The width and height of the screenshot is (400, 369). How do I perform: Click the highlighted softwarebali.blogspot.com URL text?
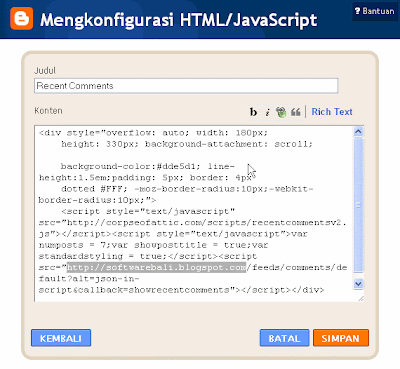(156, 267)
